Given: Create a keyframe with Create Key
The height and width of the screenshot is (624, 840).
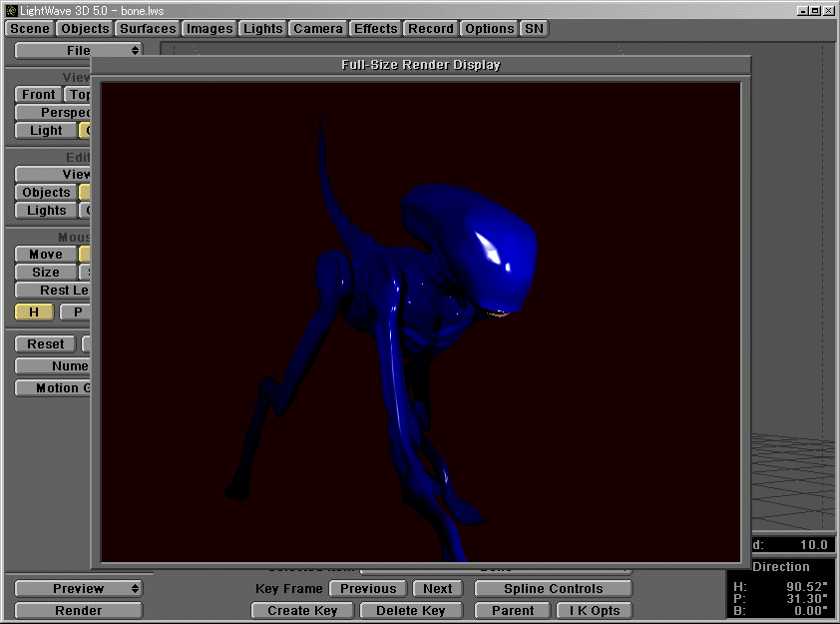Looking at the screenshot, I should (302, 610).
